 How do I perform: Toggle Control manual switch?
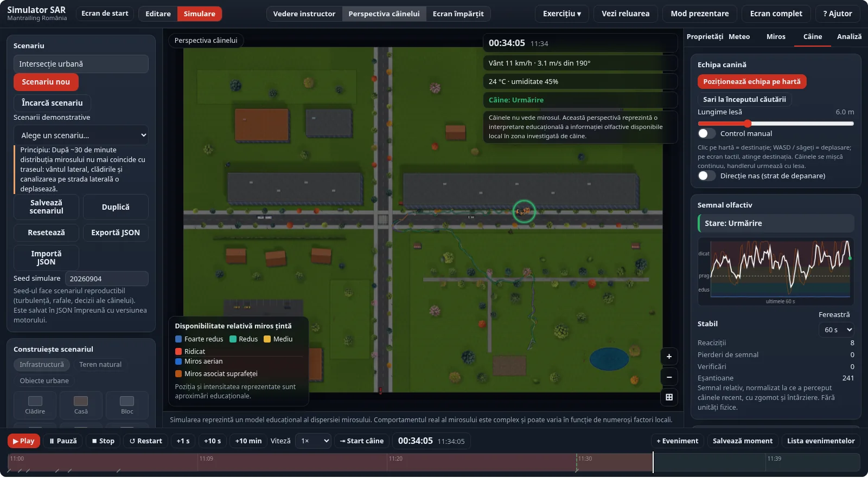[x=706, y=133]
